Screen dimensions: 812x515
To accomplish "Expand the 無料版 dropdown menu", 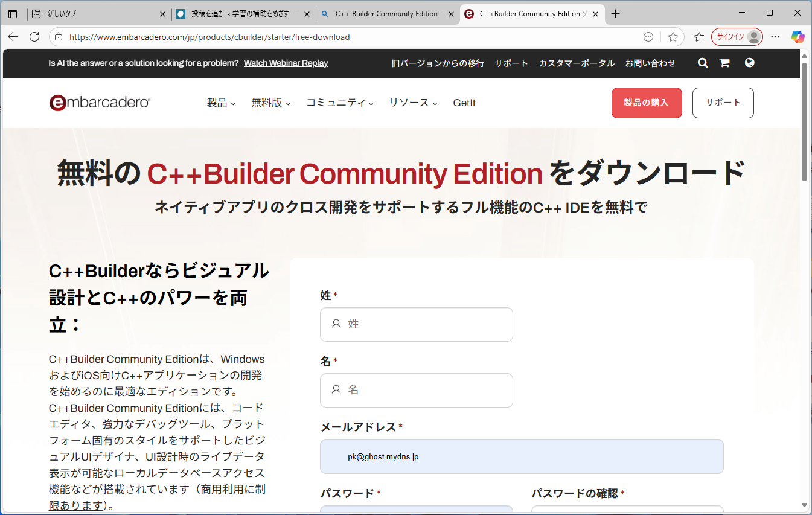I will 271,103.
